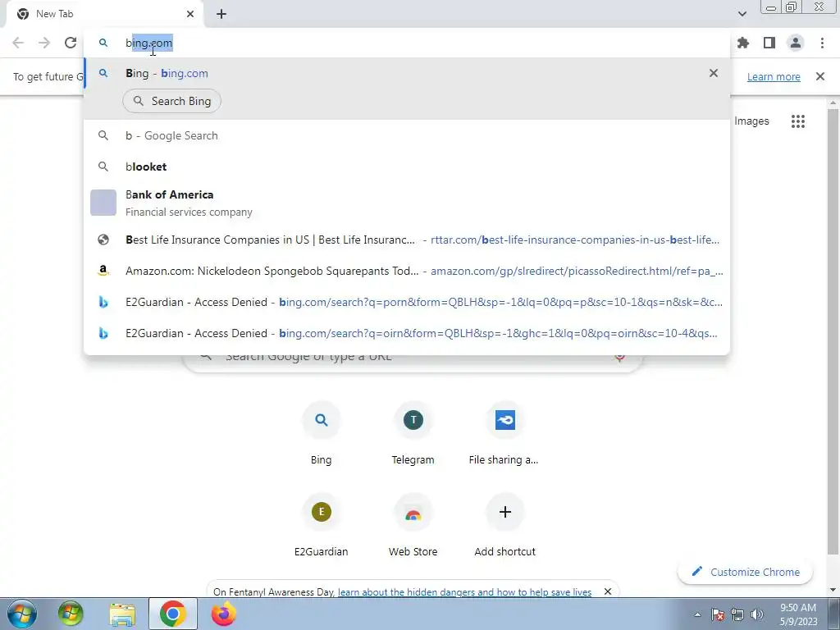This screenshot has width=840, height=630.
Task: Open the Windows flag taskbar icon
Action: 71,614
